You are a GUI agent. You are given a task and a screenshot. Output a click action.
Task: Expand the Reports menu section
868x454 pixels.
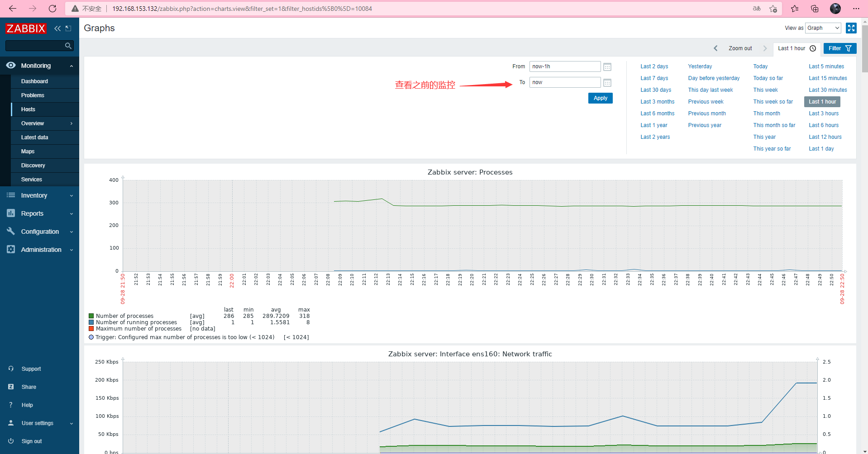tap(72, 214)
